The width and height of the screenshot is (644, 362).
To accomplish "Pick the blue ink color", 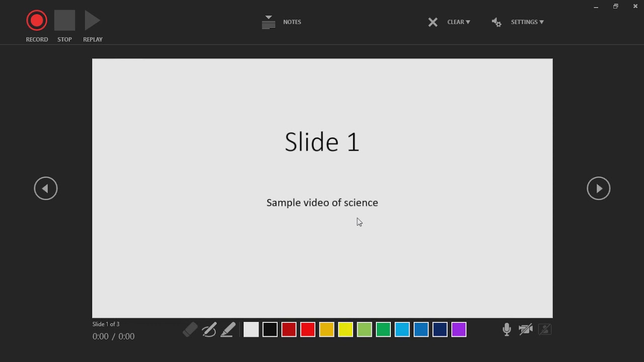I will pos(421,330).
